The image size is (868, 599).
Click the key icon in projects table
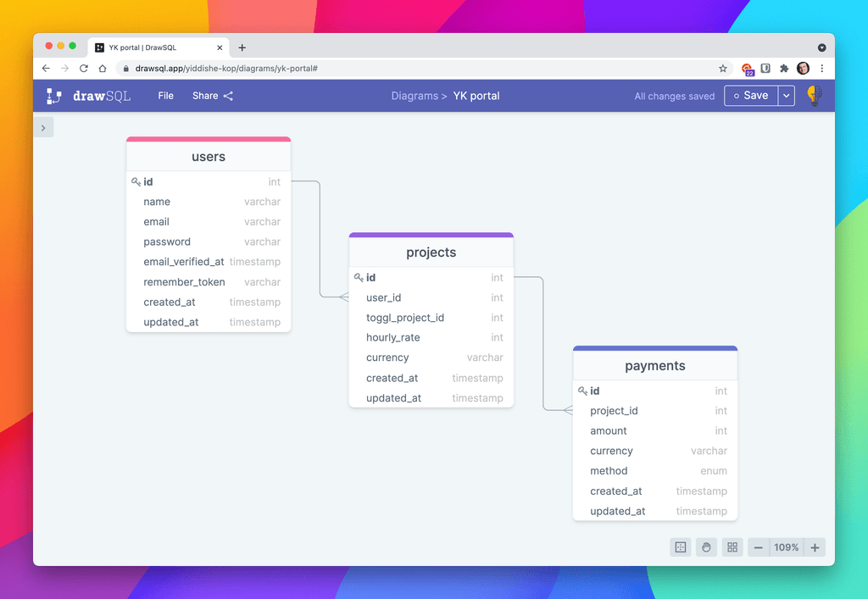(359, 277)
